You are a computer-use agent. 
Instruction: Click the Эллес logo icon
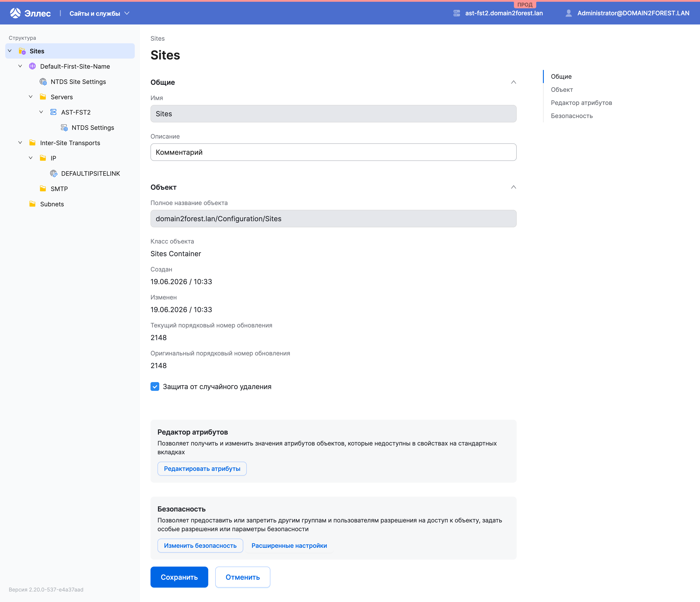tap(15, 13)
